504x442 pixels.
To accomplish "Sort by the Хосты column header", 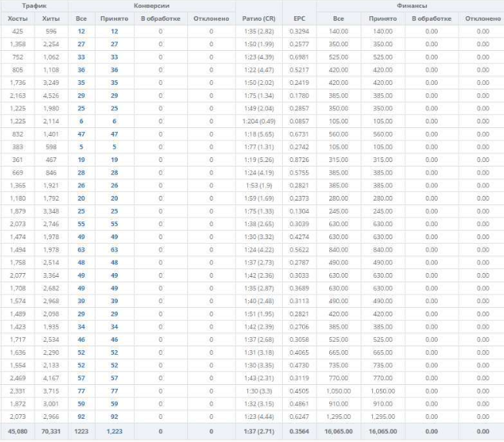I will coord(18,19).
